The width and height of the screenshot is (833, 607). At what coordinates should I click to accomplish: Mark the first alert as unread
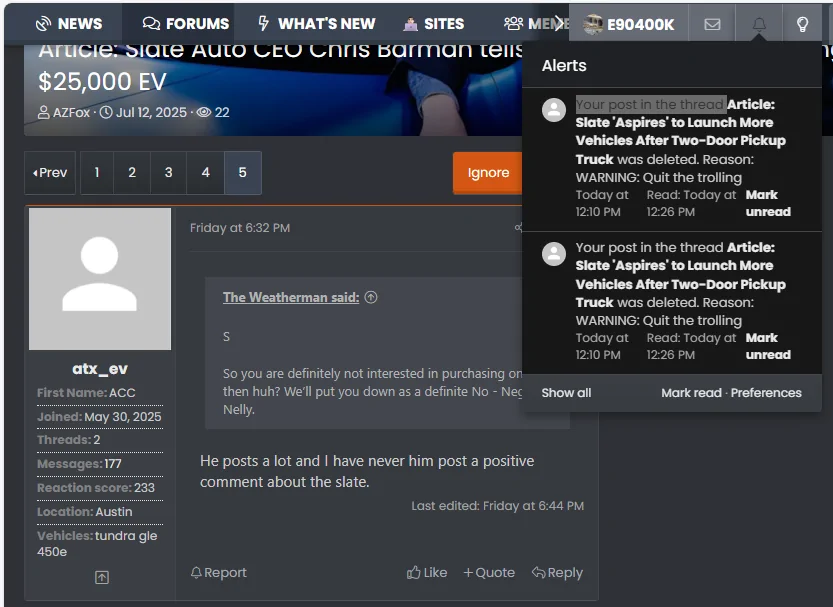coord(767,203)
